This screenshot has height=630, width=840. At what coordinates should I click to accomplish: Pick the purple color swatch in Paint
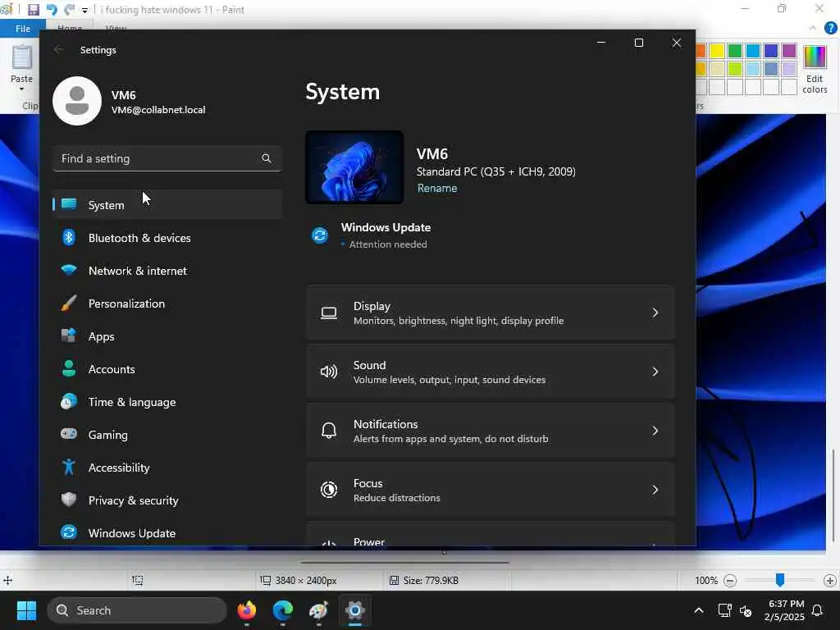(789, 51)
